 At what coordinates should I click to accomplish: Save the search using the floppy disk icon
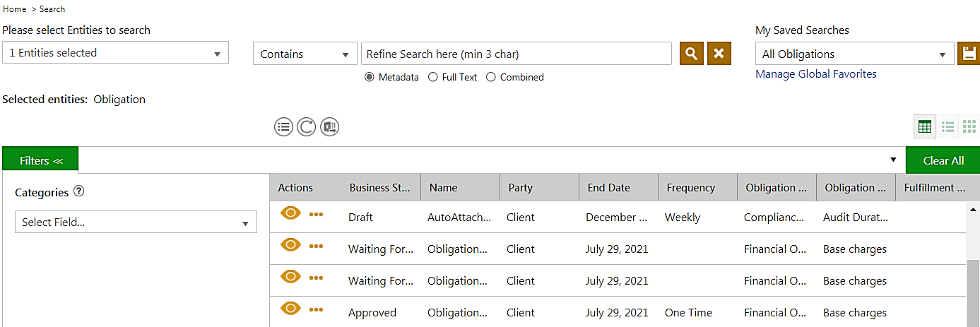(x=969, y=54)
